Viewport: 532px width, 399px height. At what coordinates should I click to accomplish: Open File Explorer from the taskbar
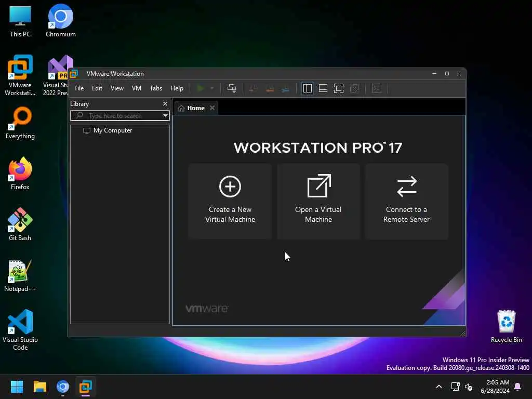pos(39,387)
